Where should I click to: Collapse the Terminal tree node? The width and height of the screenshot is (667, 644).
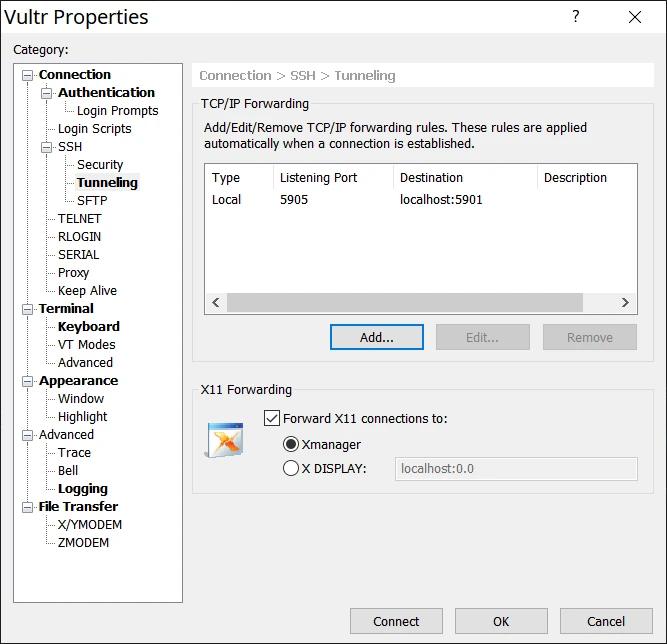27,309
